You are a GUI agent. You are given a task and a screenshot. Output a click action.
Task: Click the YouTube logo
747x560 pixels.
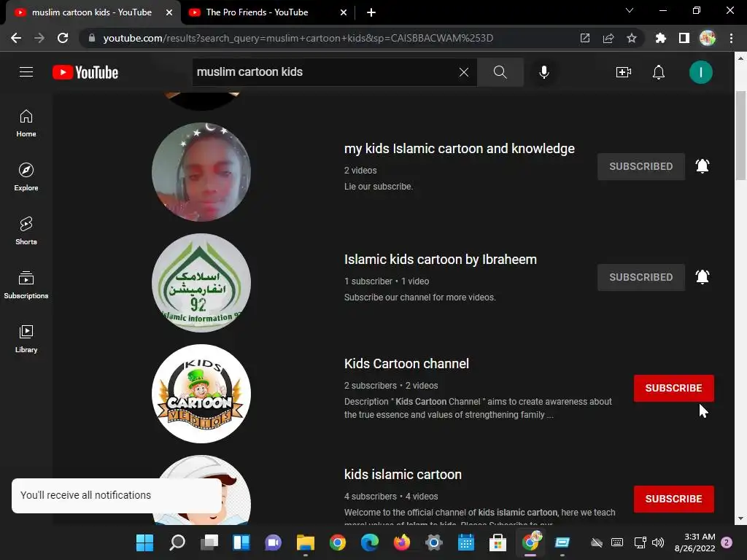tap(85, 72)
